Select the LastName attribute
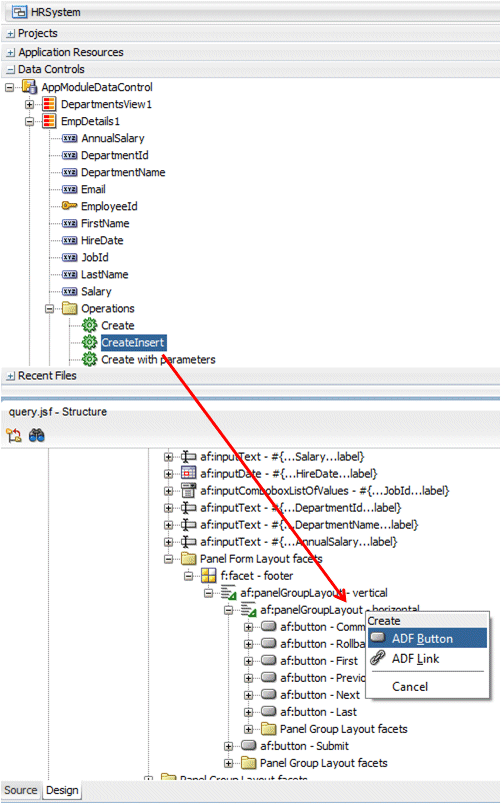 pyautogui.click(x=105, y=274)
